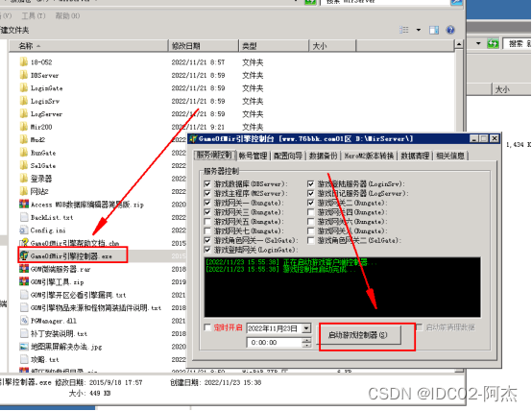The image size is (532, 411).
Task: Click the view mode icon in toolbar
Action: [404, 30]
